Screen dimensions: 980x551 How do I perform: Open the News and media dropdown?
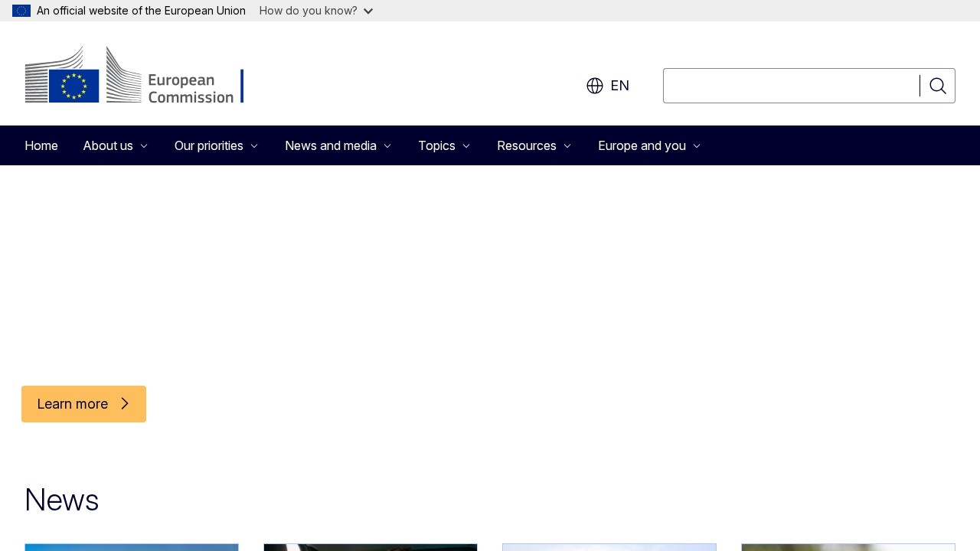click(338, 145)
